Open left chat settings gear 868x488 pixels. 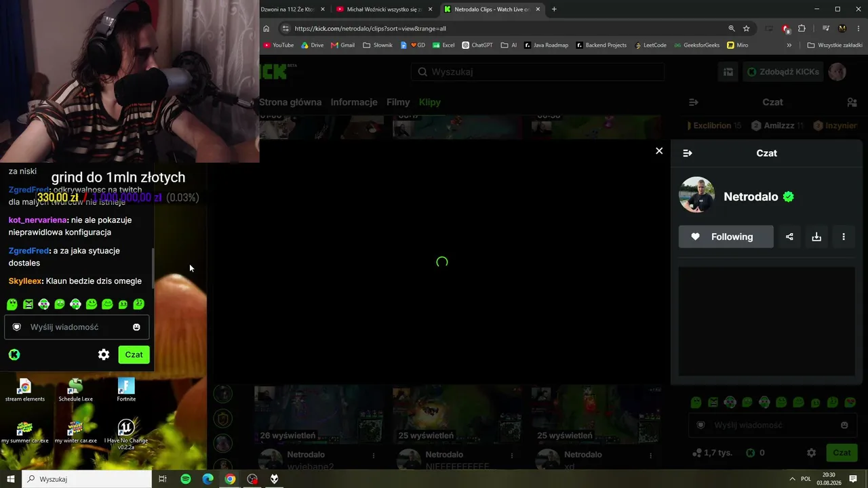pyautogui.click(x=104, y=354)
